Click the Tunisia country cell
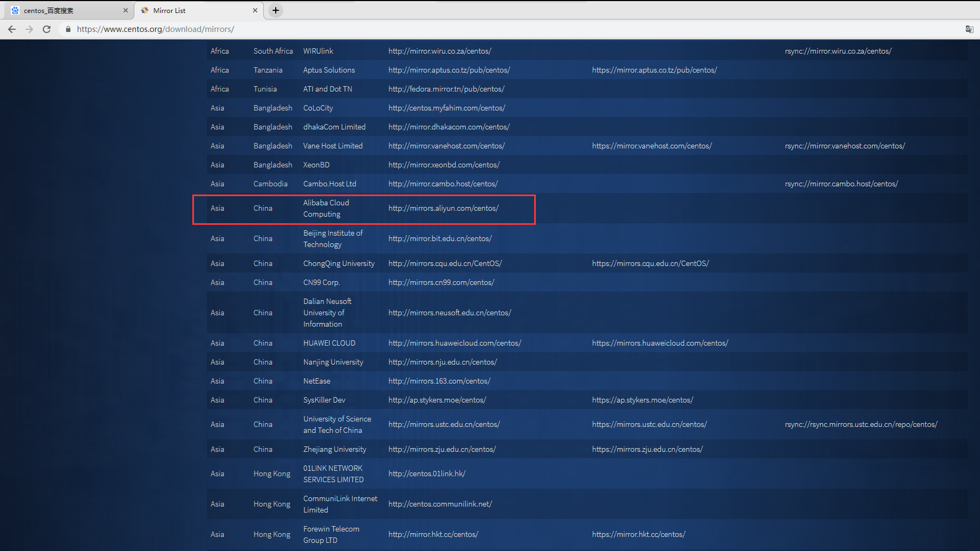 pos(265,89)
